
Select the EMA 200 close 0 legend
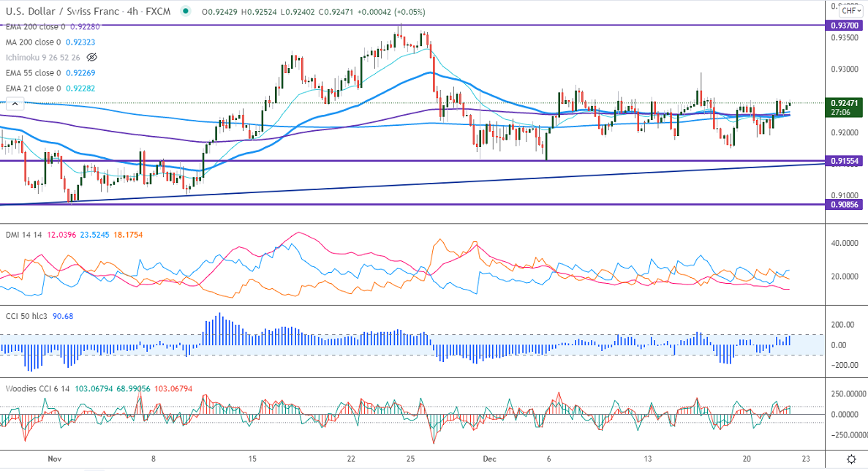click(35, 26)
